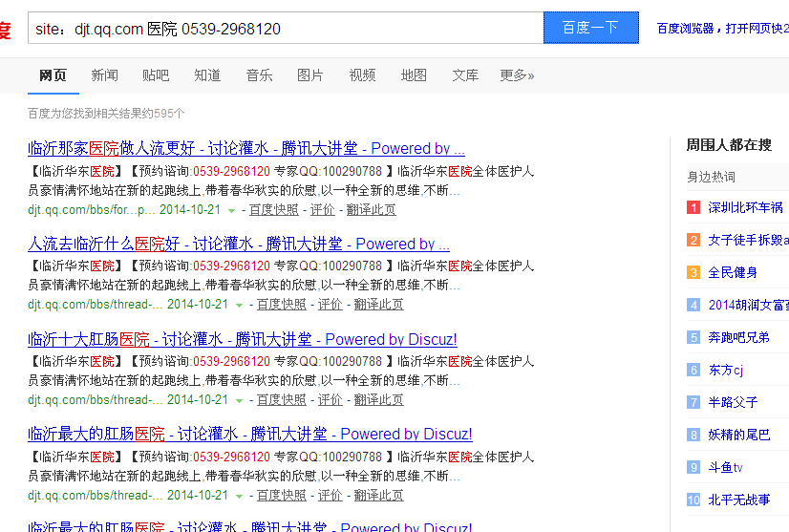Open hot search 半路父子
The image size is (789, 532).
coord(733,403)
